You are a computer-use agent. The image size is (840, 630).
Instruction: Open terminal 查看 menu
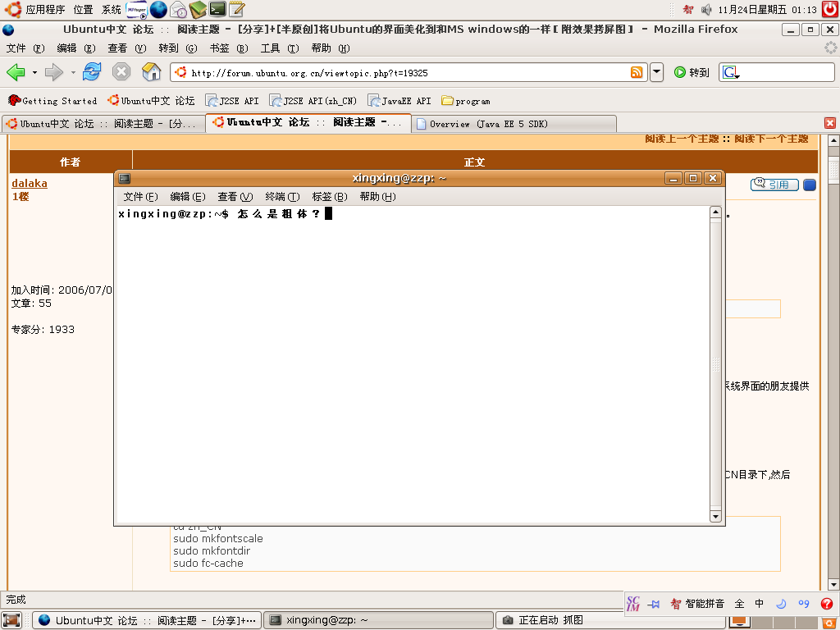235,197
